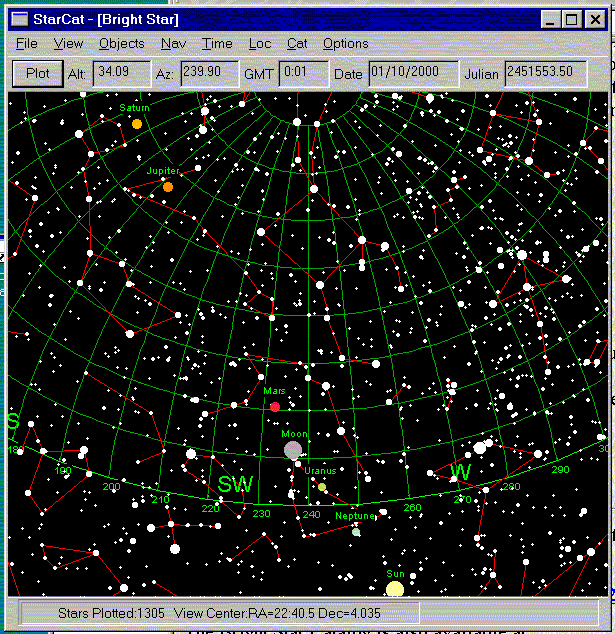
Task: Click the gray Moon disc
Action: [293, 450]
